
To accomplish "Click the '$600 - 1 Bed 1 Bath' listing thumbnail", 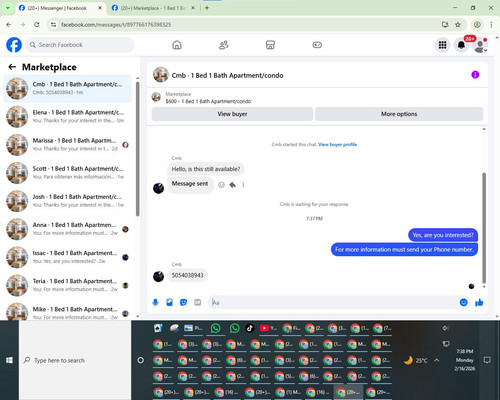I will [156, 97].
